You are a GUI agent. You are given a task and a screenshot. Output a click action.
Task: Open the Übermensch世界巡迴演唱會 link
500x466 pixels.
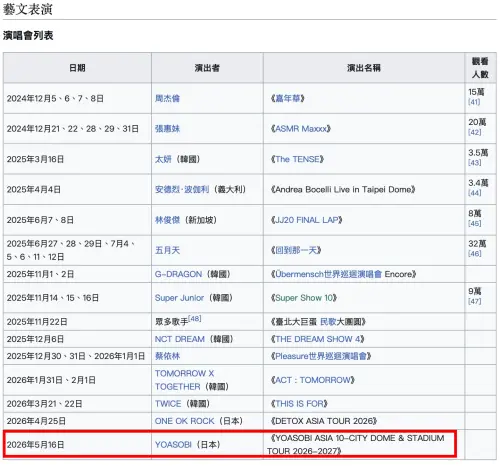coord(328,274)
